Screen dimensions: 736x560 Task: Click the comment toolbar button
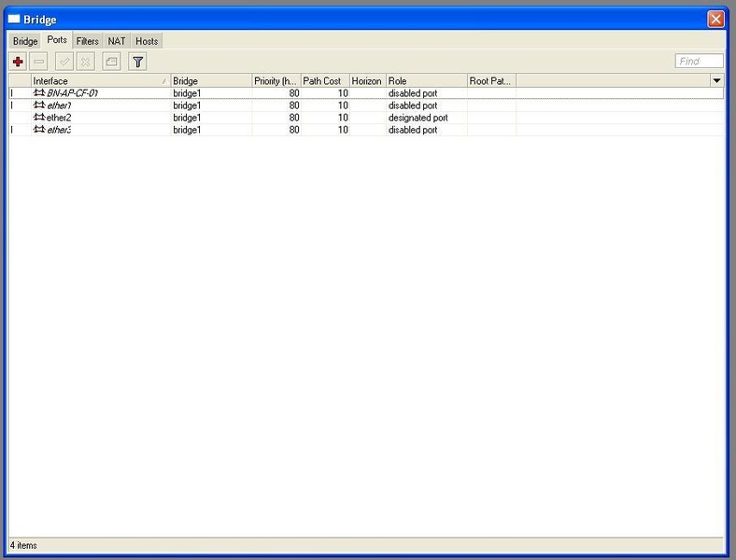(x=112, y=62)
